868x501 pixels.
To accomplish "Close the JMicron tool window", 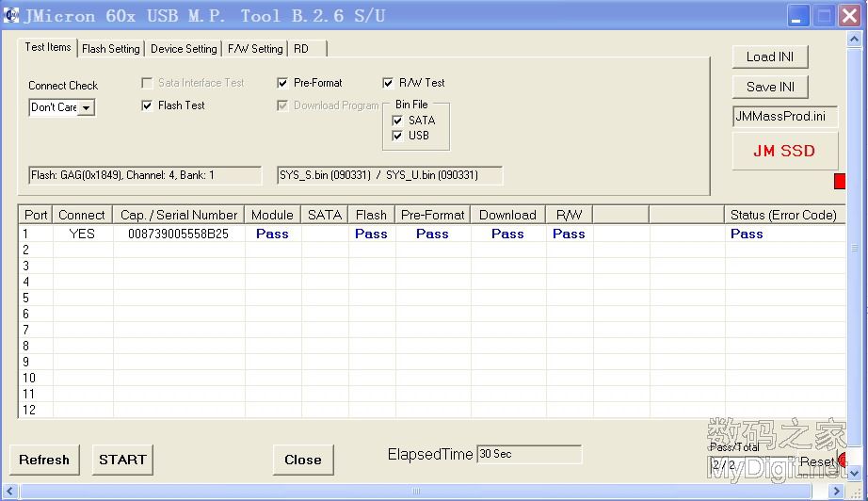I will (x=849, y=15).
